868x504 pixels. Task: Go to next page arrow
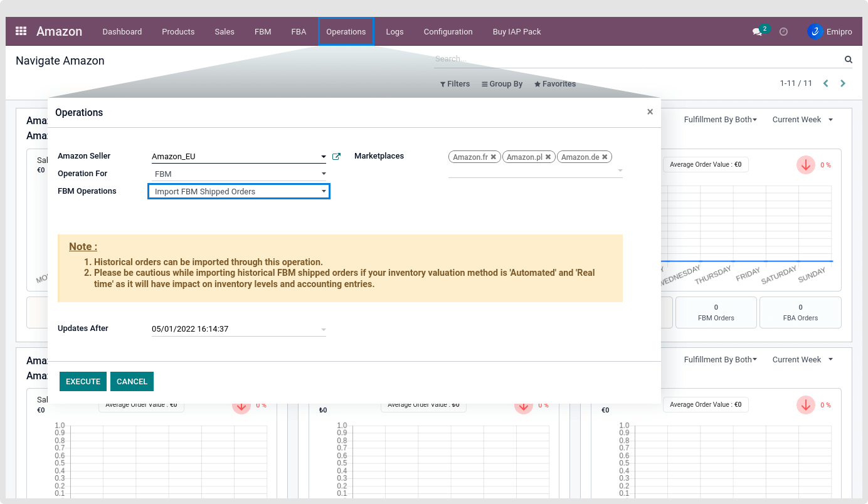[843, 83]
